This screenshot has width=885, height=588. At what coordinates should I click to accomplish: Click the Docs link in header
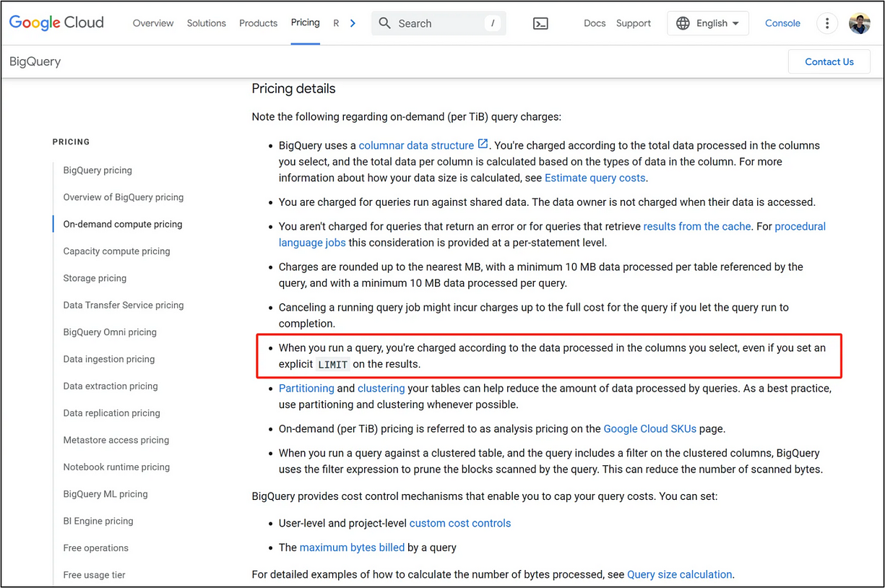[595, 23]
